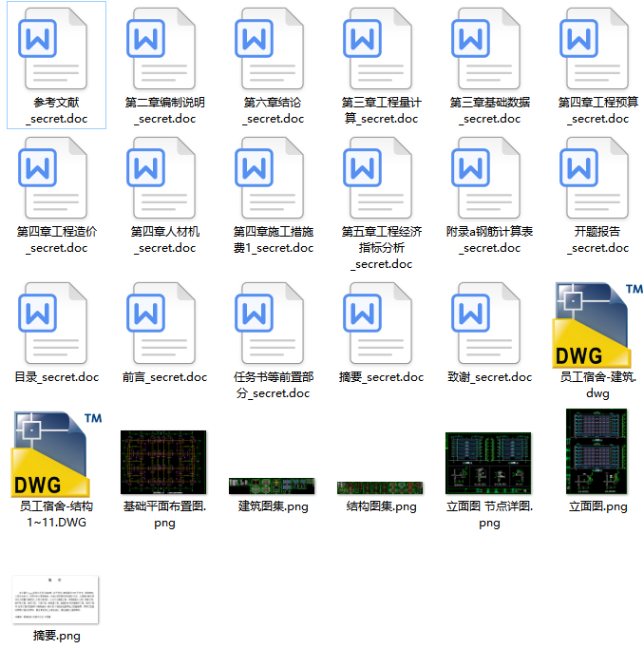Click the label 第二章编制说明_secret.doc

click(x=165, y=110)
